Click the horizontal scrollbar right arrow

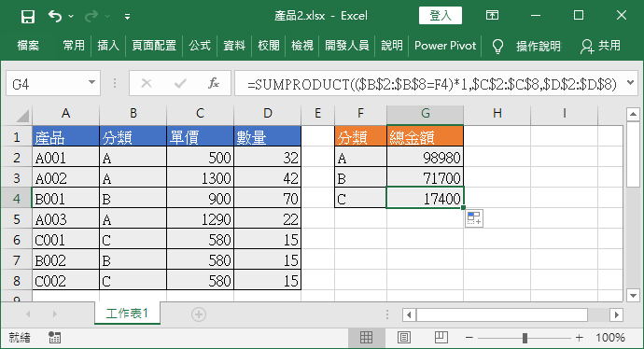(616, 314)
